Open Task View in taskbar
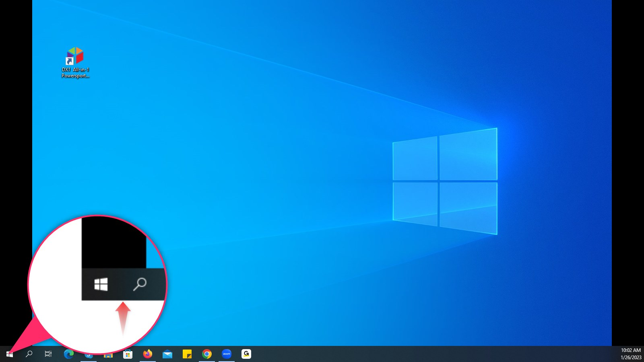Screen dimensions: 644x362 [48, 354]
